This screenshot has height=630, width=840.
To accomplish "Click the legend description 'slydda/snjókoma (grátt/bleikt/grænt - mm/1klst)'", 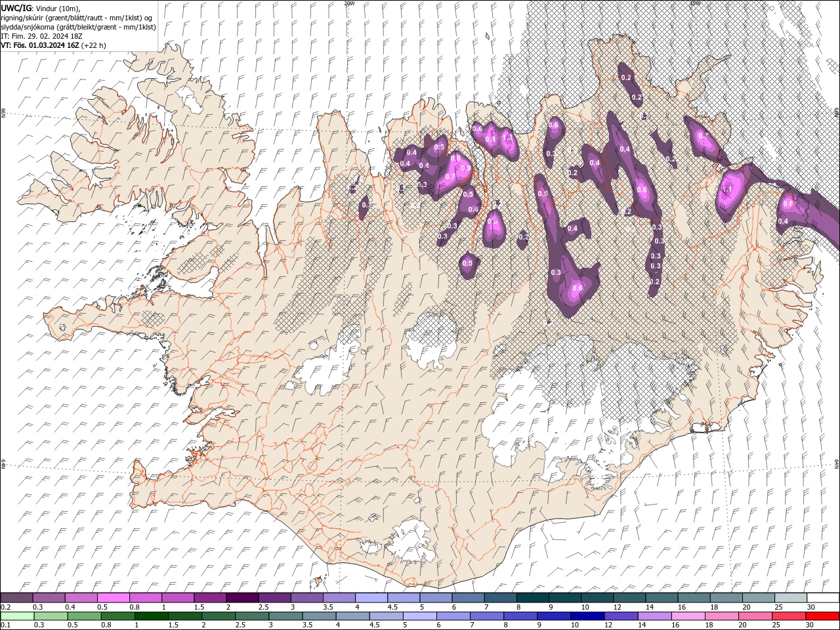I will coord(78,27).
